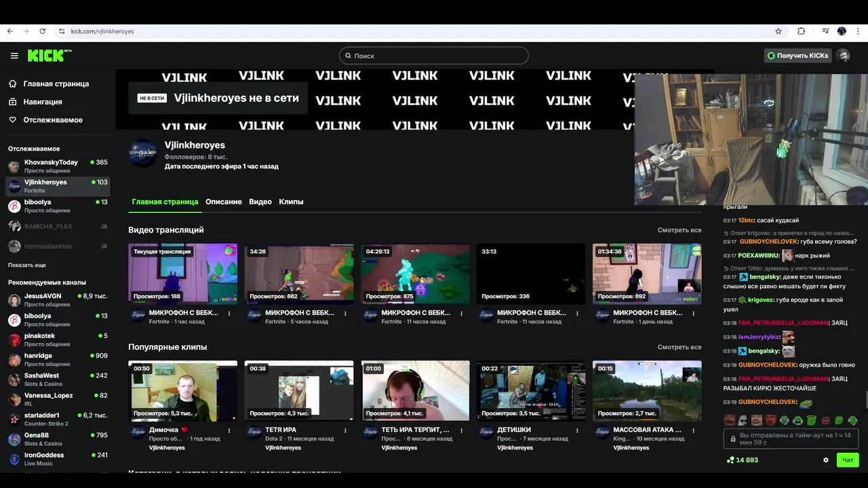Expand list with Показать еще
Image resolution: width=868 pixels, height=488 pixels.
[x=27, y=265]
